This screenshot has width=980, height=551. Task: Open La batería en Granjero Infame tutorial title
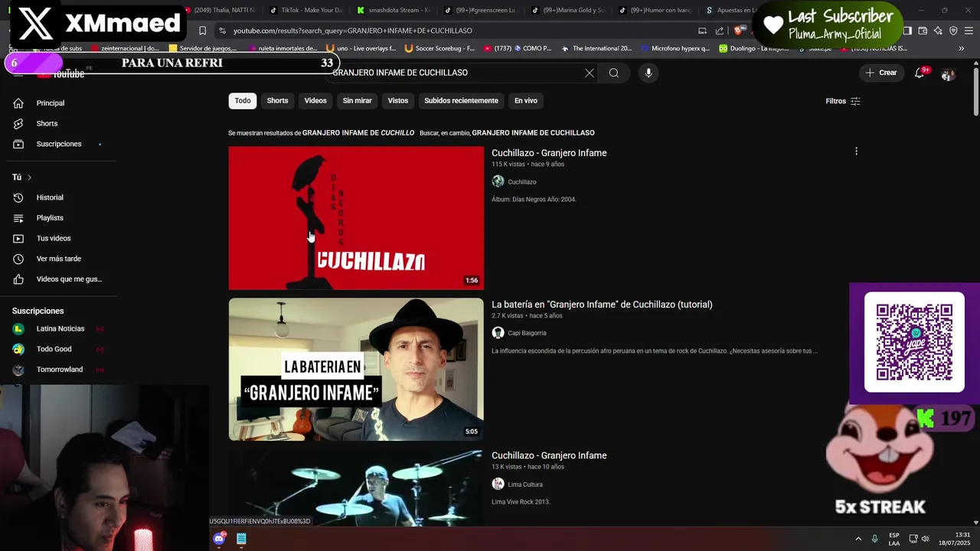click(602, 305)
